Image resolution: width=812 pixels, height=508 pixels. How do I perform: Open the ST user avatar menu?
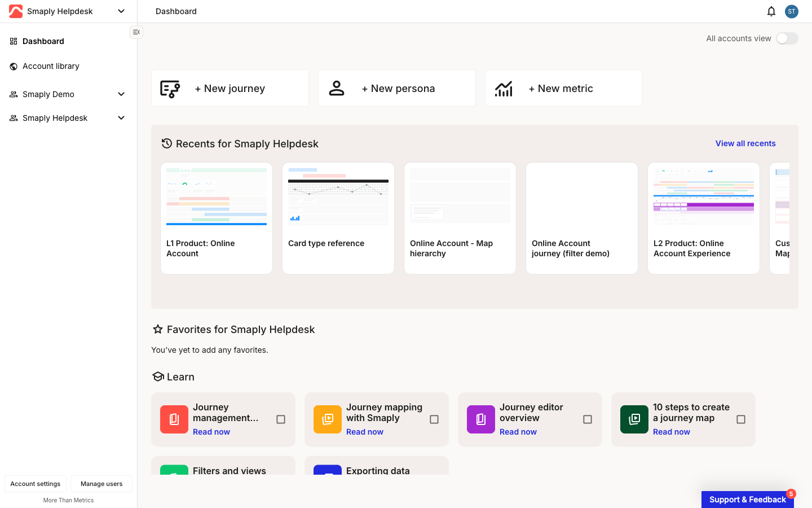792,11
